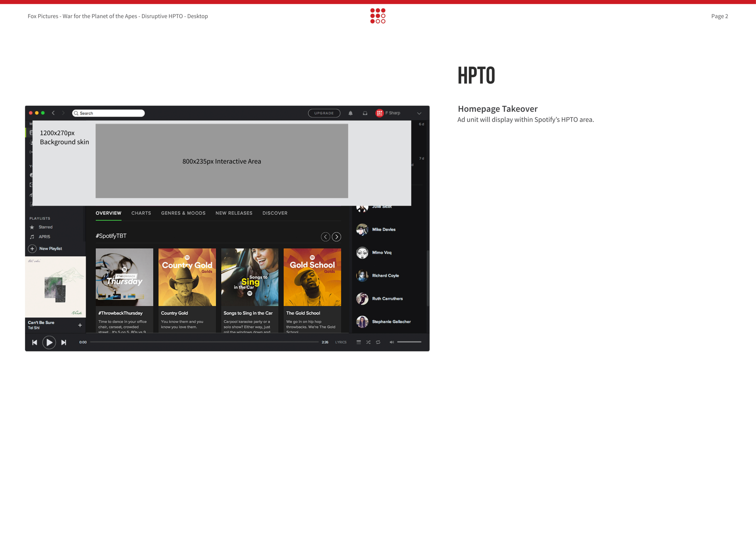Open the inbox tray icon
Screen dimensions: 756x554
(365, 113)
